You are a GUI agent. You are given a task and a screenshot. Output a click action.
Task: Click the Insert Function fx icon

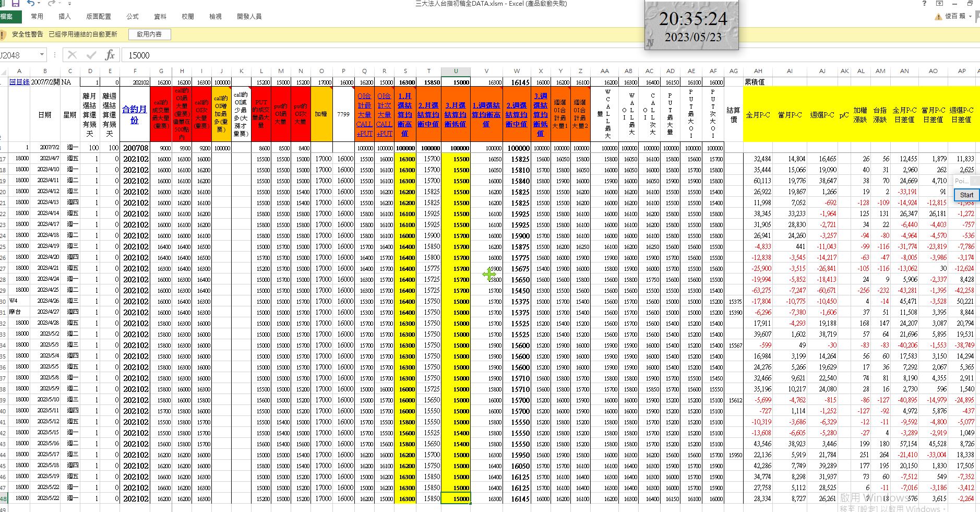click(x=110, y=55)
